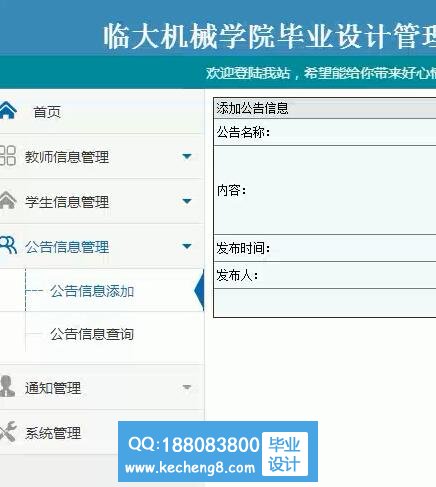Click the 发布人 field row
Screen dimensions: 436x487
point(325,275)
